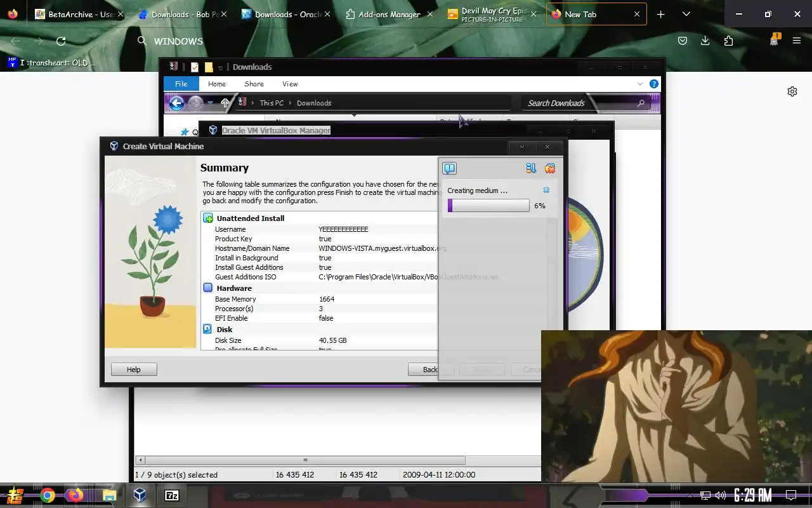Click the Username value YEEEEEEEEEEEE
812x508 pixels.
click(x=343, y=229)
